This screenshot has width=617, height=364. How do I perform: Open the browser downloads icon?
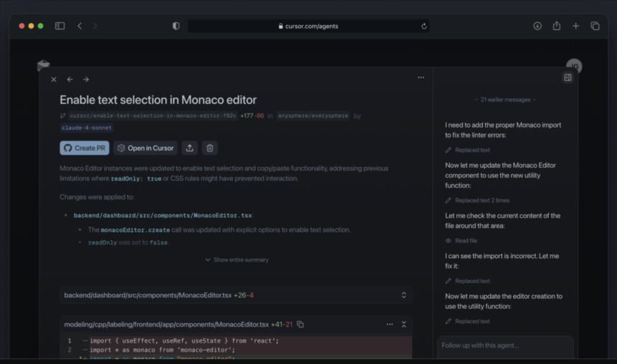(x=537, y=26)
